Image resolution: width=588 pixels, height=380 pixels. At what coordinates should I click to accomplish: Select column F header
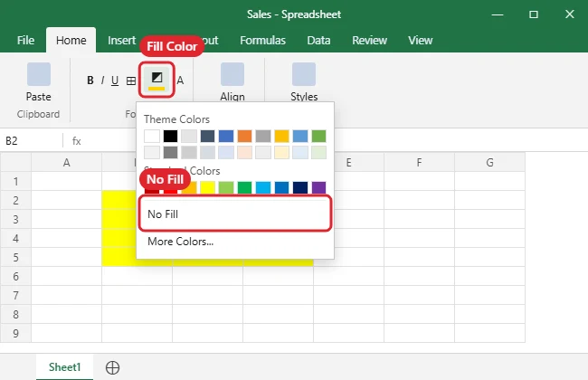(419, 163)
